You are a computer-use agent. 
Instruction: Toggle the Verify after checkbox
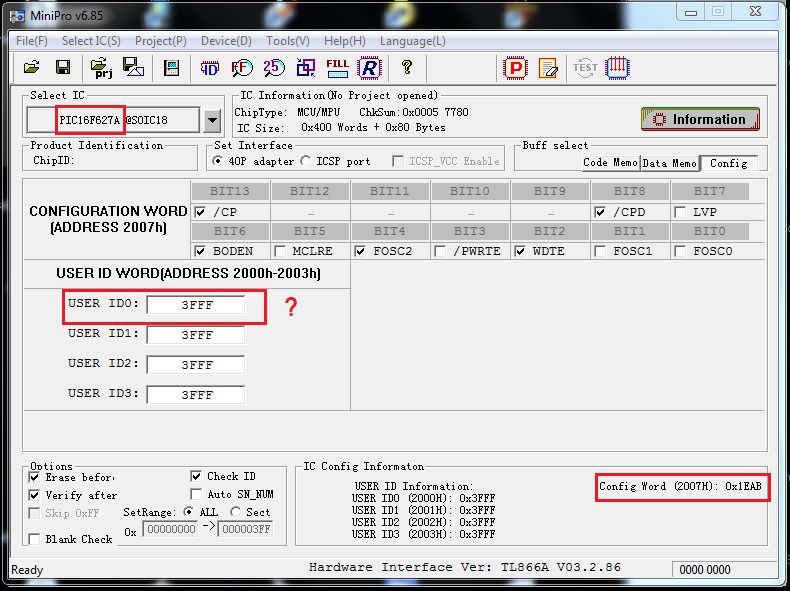(x=34, y=495)
